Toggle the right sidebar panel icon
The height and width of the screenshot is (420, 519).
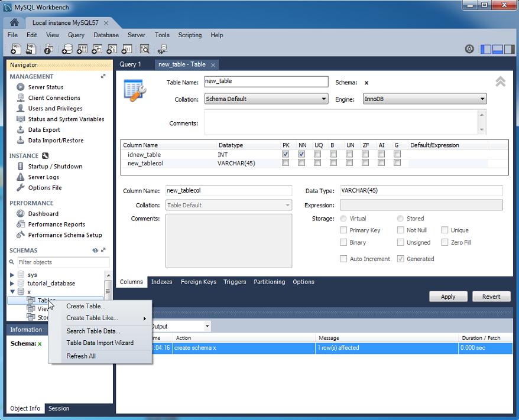point(509,49)
